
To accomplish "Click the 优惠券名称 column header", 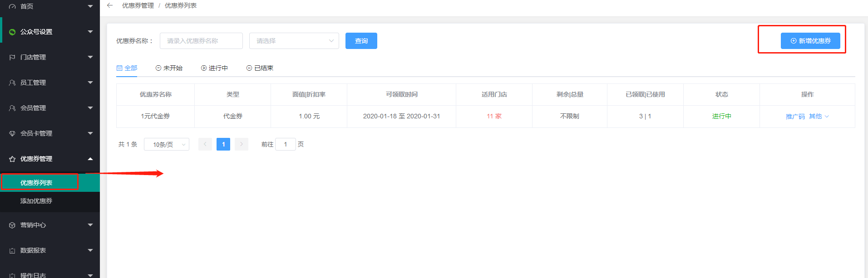I will pos(155,94).
